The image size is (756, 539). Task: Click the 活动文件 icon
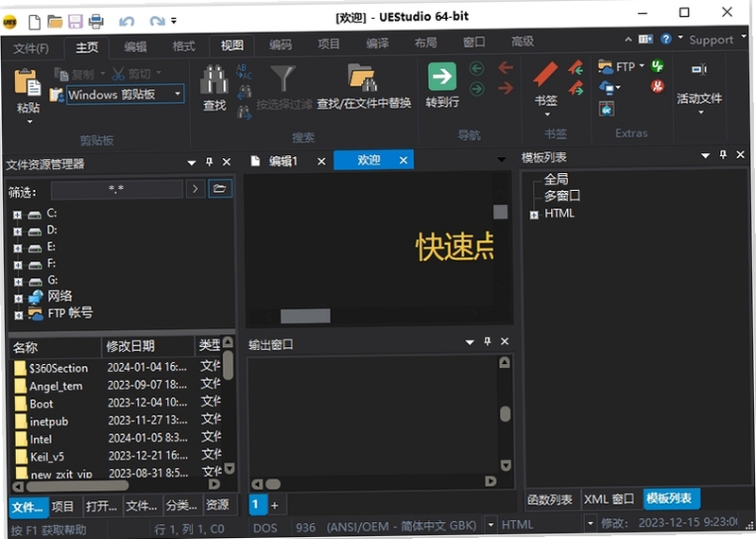699,70
